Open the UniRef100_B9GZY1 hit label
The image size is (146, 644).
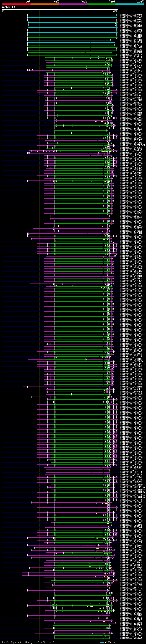131,22
